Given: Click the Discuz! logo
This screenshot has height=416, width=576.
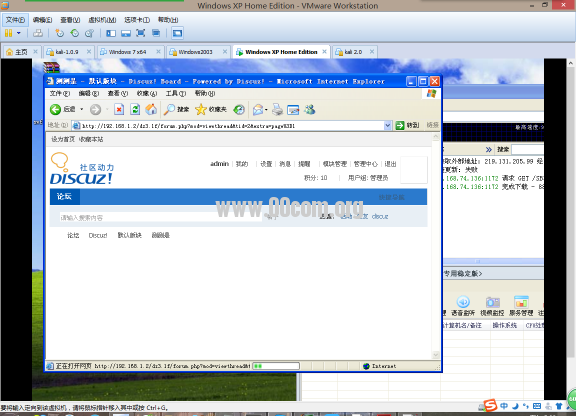Looking at the screenshot, I should click(x=82, y=169).
